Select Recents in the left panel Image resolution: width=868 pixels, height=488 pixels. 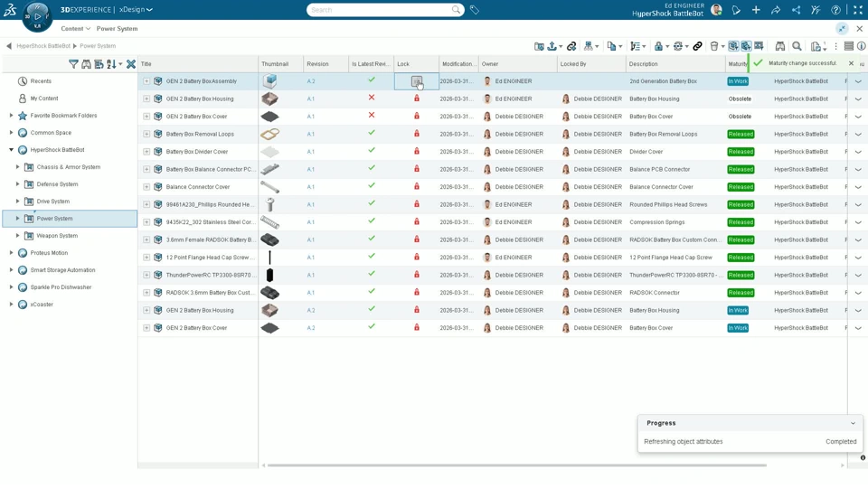click(x=41, y=81)
